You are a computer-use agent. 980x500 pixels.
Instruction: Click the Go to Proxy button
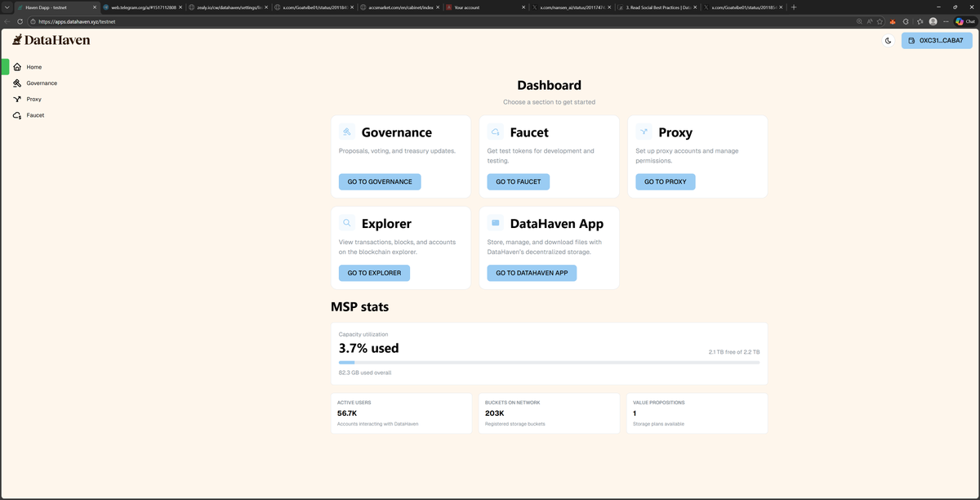(x=666, y=181)
